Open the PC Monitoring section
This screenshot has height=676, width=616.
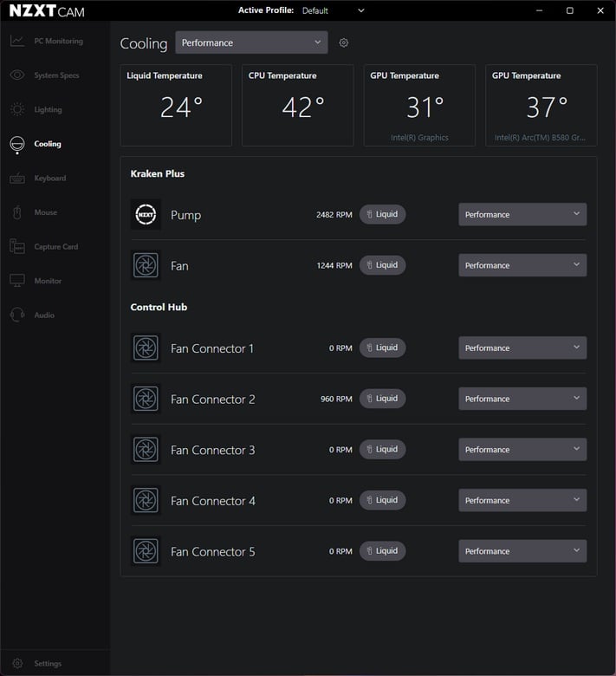click(55, 41)
